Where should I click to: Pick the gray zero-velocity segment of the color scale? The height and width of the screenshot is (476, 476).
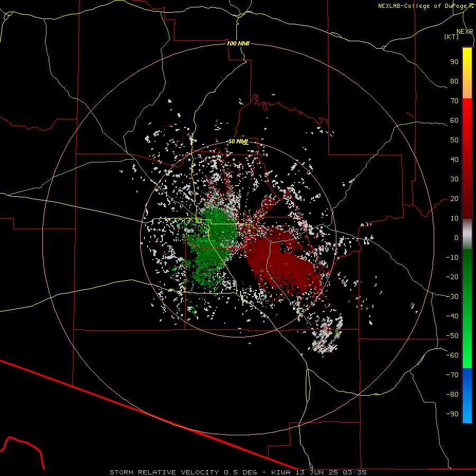[467, 234]
